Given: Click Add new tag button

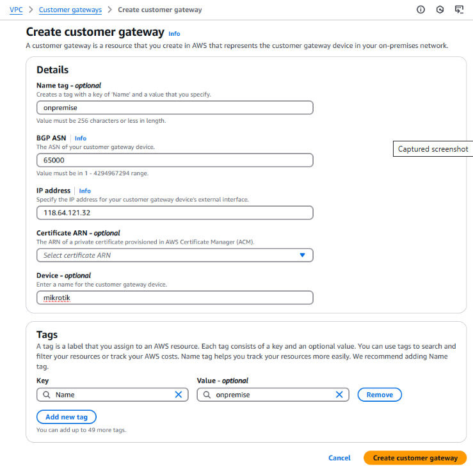Looking at the screenshot, I should pos(66,416).
